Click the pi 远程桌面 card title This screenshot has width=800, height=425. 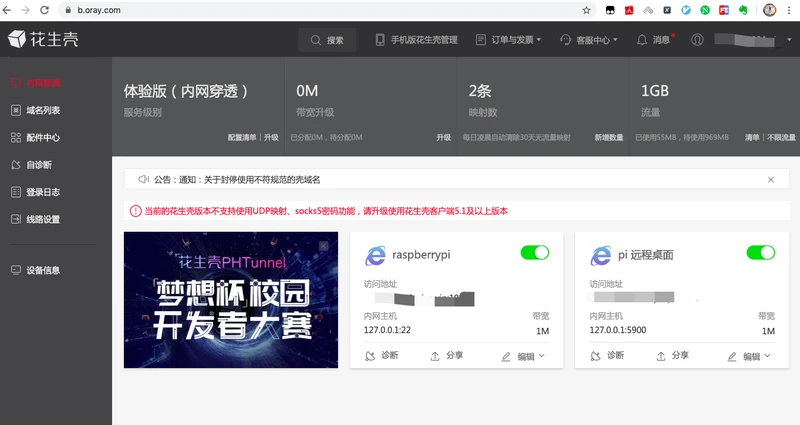pos(646,255)
